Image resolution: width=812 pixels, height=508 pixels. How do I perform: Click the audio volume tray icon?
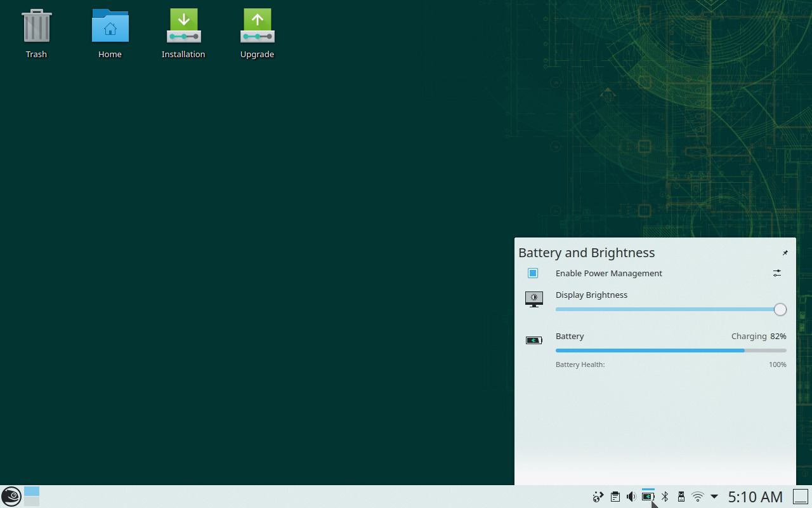(631, 497)
